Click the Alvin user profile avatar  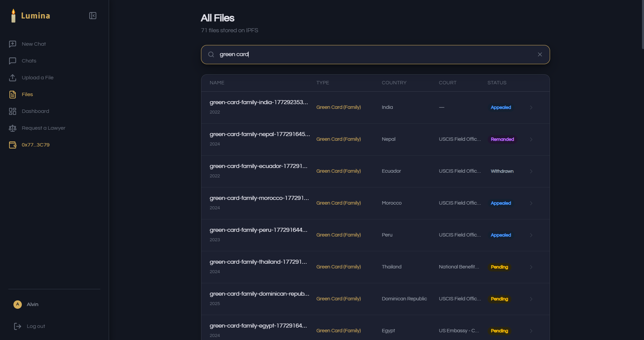17,304
